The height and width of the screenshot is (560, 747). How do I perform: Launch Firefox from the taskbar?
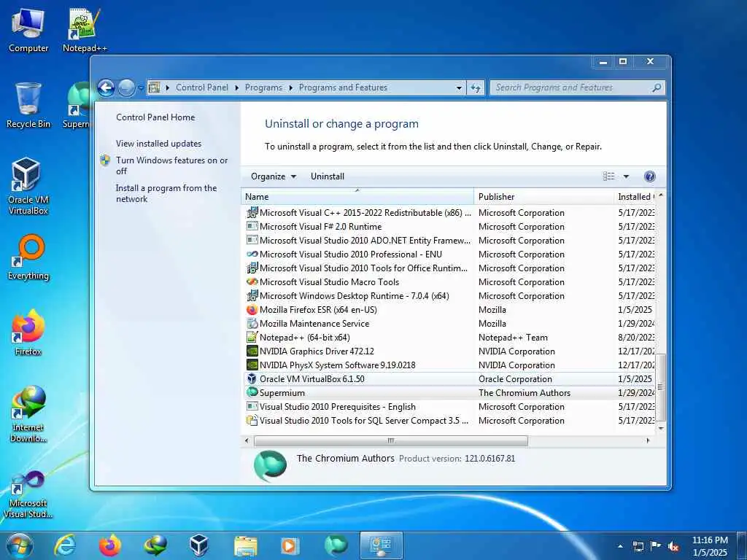[109, 545]
